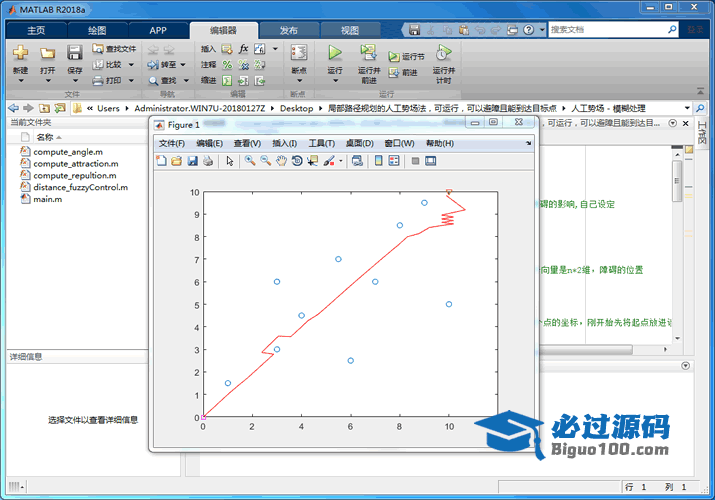The height and width of the screenshot is (500, 715).
Task: Click the 前进 (Advance) button
Action: [404, 72]
